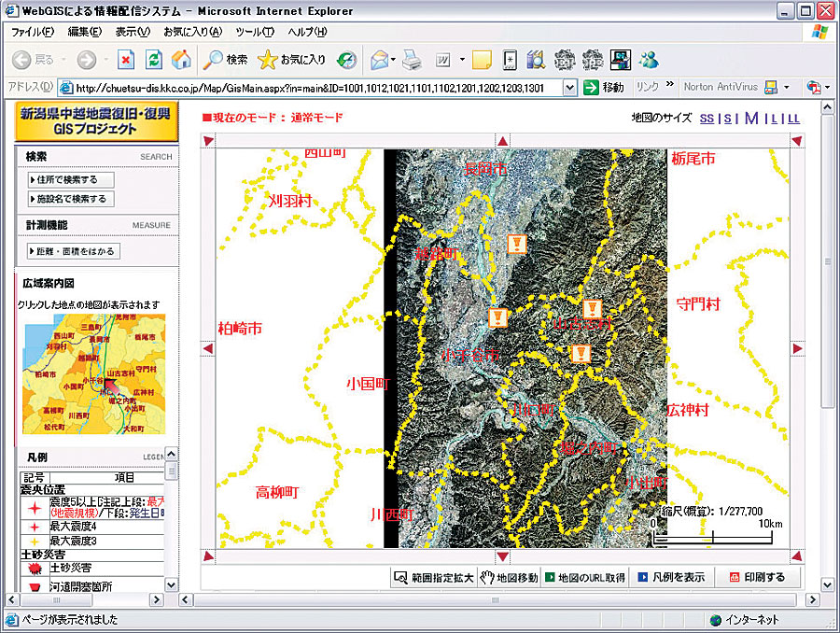Refresh the page with the green arrows icon

(x=154, y=60)
